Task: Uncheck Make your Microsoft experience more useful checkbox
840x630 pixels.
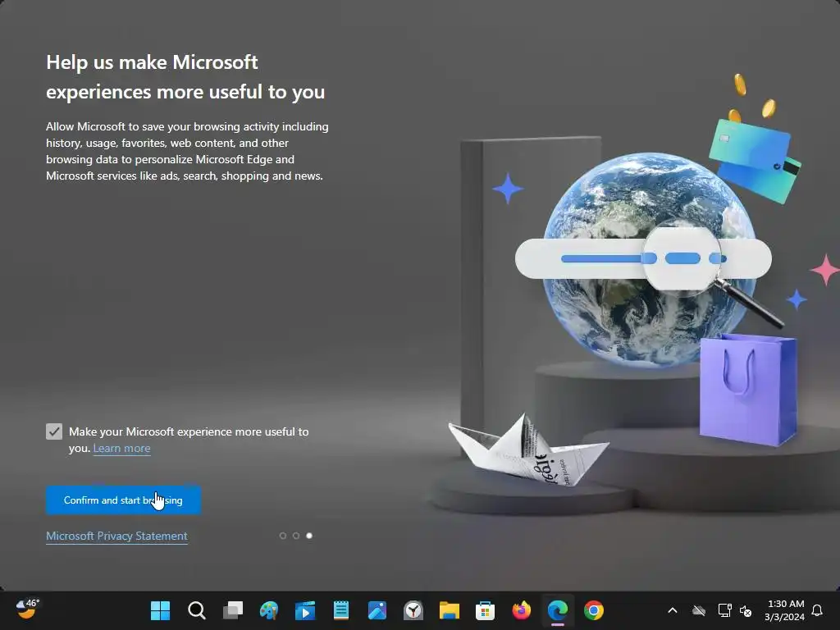Action: [x=54, y=431]
